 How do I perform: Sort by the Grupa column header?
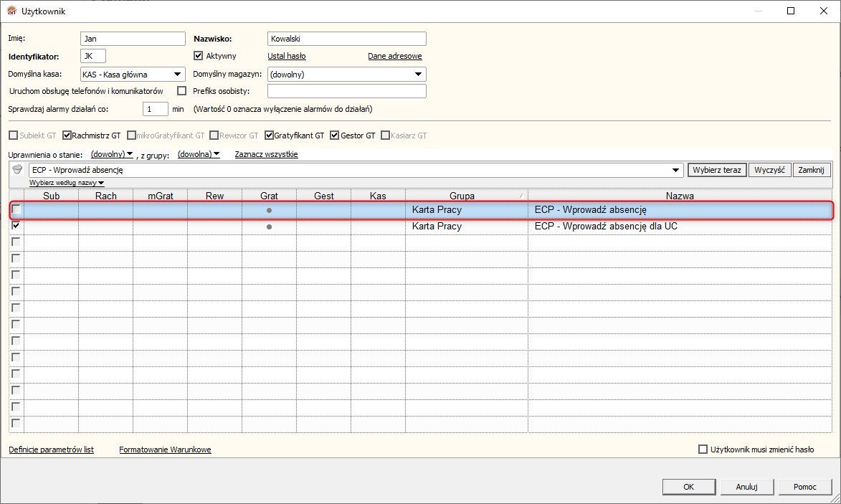pyautogui.click(x=467, y=196)
